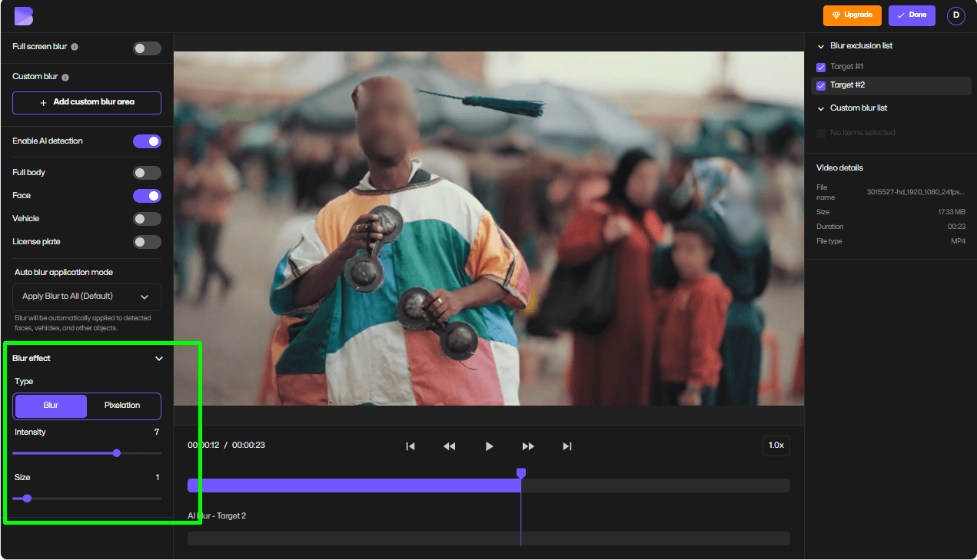This screenshot has height=560, width=977.
Task: Open the user profile avatar D
Action: [955, 15]
